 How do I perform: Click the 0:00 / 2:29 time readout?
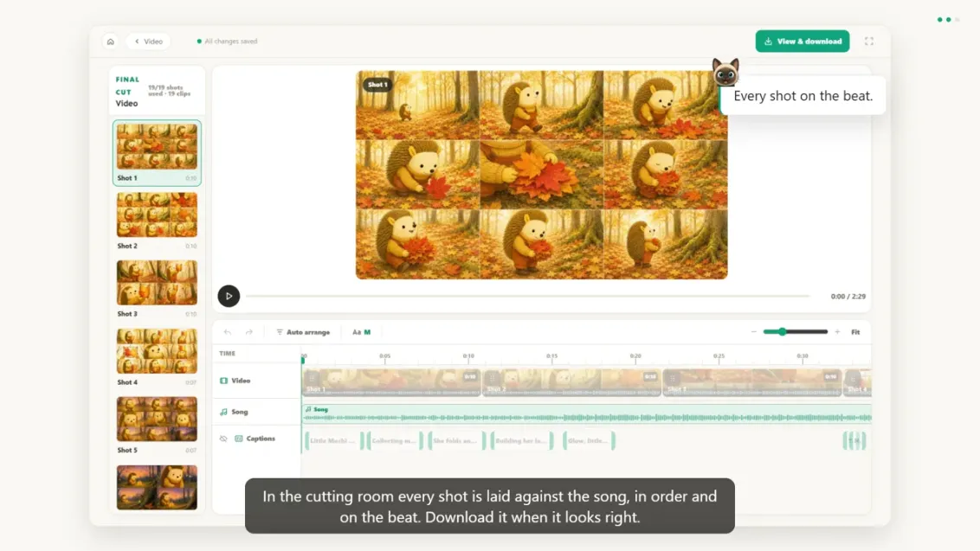(848, 297)
